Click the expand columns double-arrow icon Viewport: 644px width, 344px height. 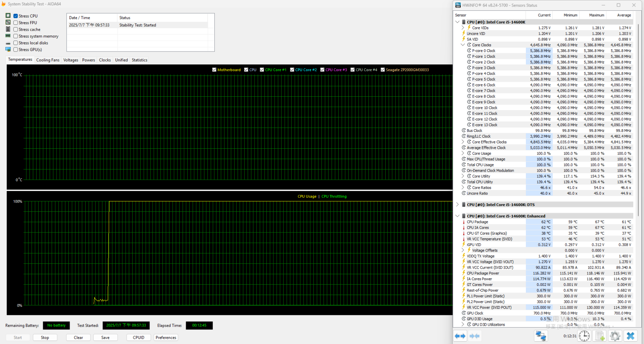tap(460, 336)
